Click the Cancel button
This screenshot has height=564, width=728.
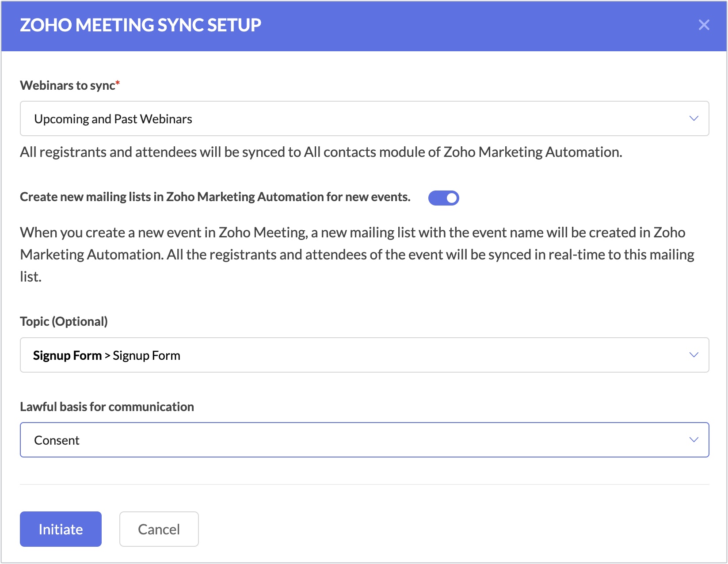point(159,529)
